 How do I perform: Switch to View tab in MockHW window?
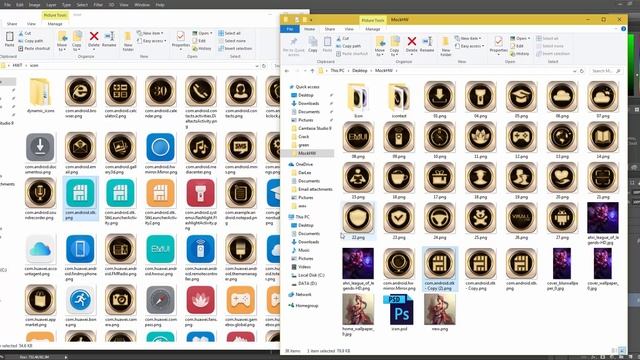[349, 29]
